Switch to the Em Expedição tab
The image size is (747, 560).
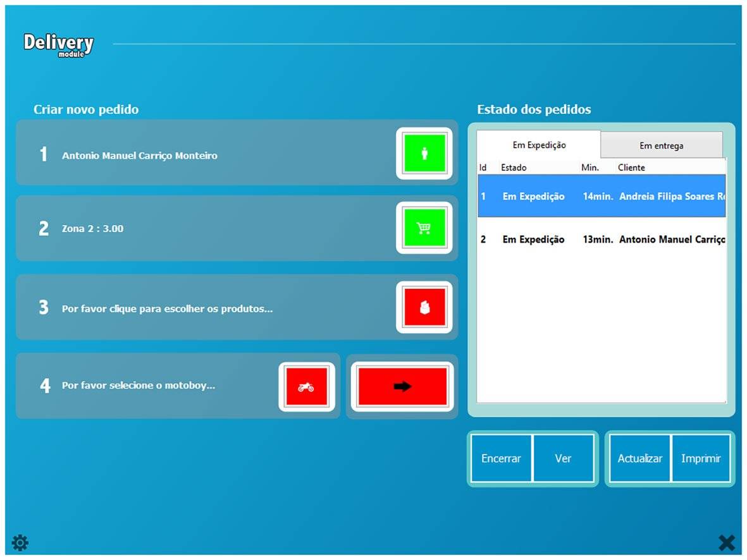[x=539, y=145]
